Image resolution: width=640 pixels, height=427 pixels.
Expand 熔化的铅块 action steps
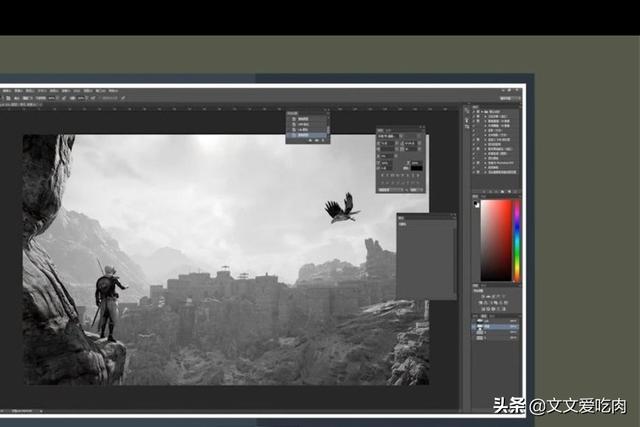click(x=485, y=145)
